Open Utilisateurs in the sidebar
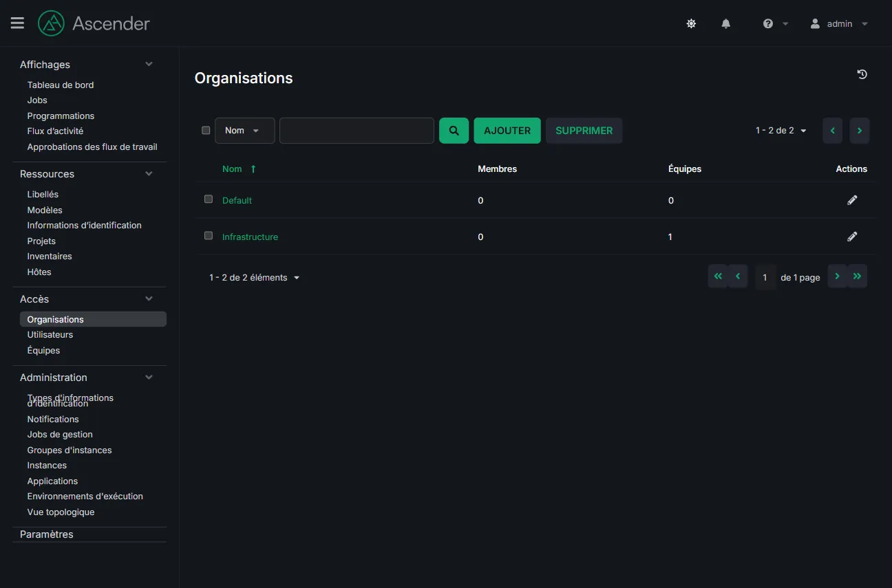892x588 pixels. point(50,335)
